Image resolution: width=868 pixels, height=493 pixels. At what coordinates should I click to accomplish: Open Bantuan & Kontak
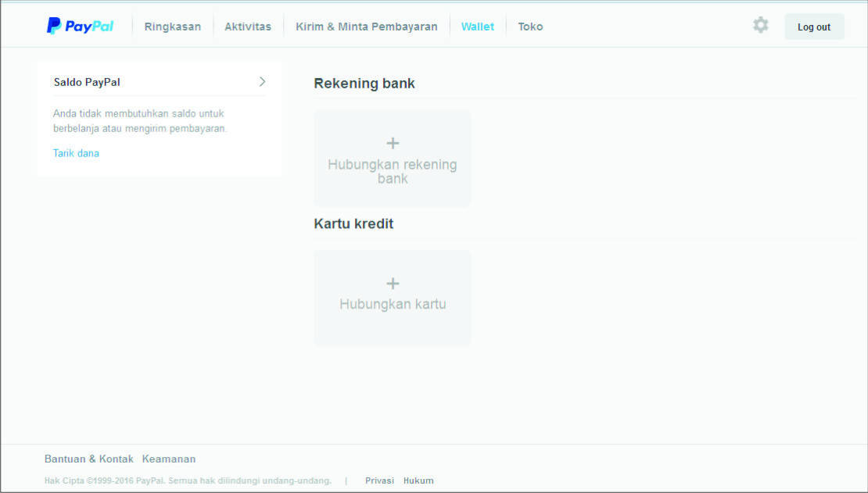pos(88,459)
